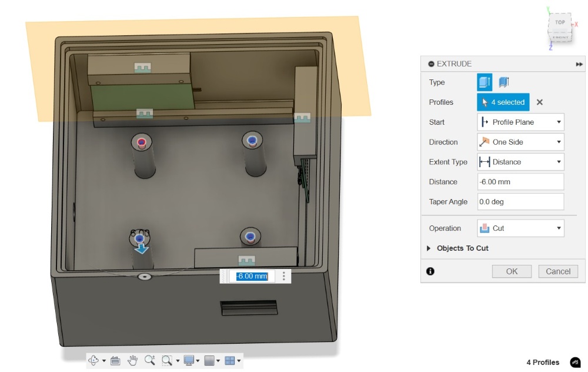
Task: Collapse the EXTRUDE dialog via minus icon
Action: tap(431, 64)
